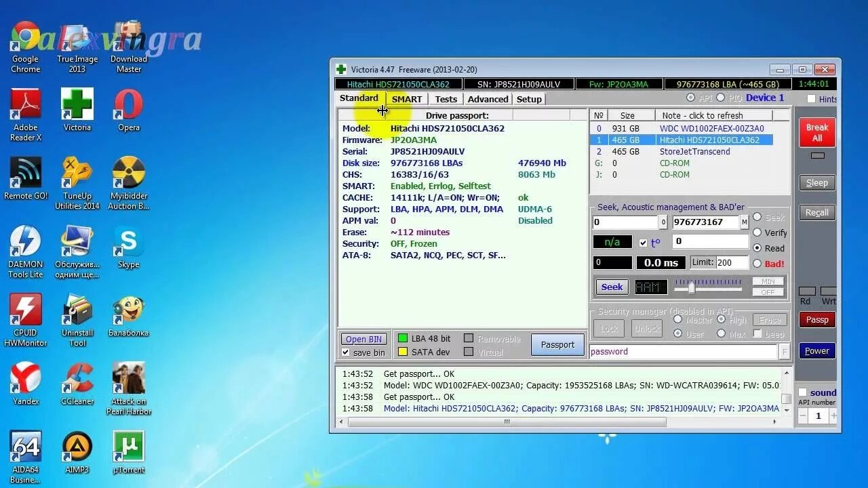Select StoreJetTranscend drive row
The height and width of the screenshot is (488, 868).
click(x=681, y=152)
